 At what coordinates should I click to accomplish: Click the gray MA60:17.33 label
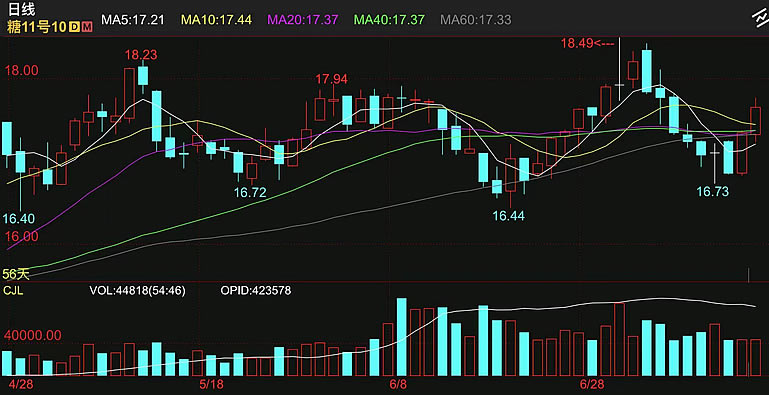pyautogui.click(x=476, y=20)
